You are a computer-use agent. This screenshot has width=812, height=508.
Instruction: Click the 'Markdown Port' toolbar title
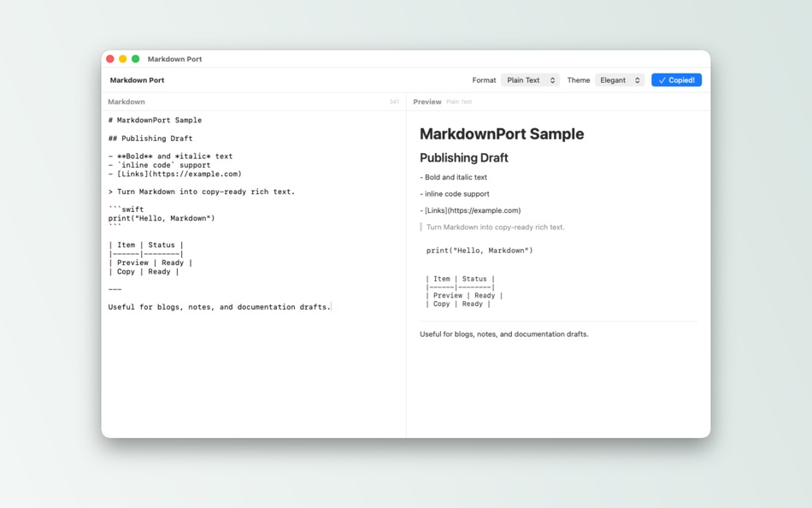click(138, 80)
